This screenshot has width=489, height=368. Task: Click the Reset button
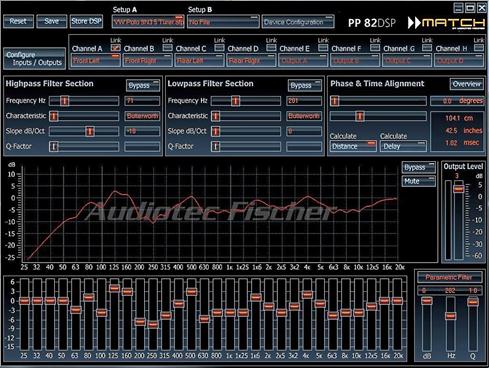18,21
